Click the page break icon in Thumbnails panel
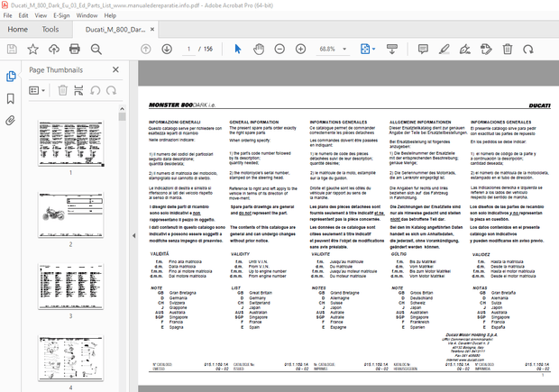 coord(78,90)
